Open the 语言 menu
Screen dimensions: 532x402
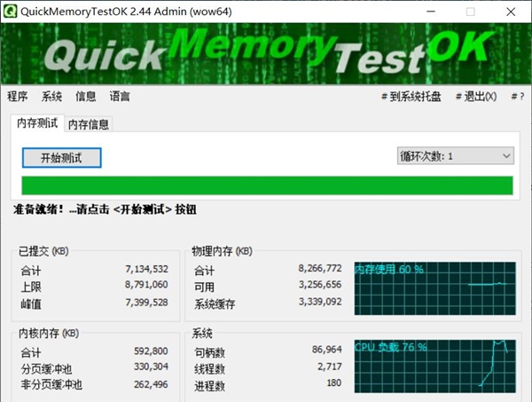point(120,97)
